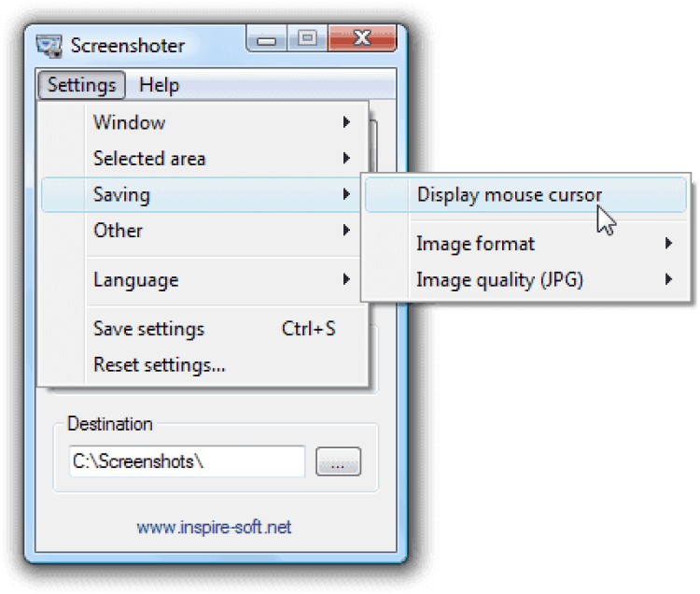The height and width of the screenshot is (594, 700).
Task: Click the Screenshoter title bar text
Action: [128, 46]
